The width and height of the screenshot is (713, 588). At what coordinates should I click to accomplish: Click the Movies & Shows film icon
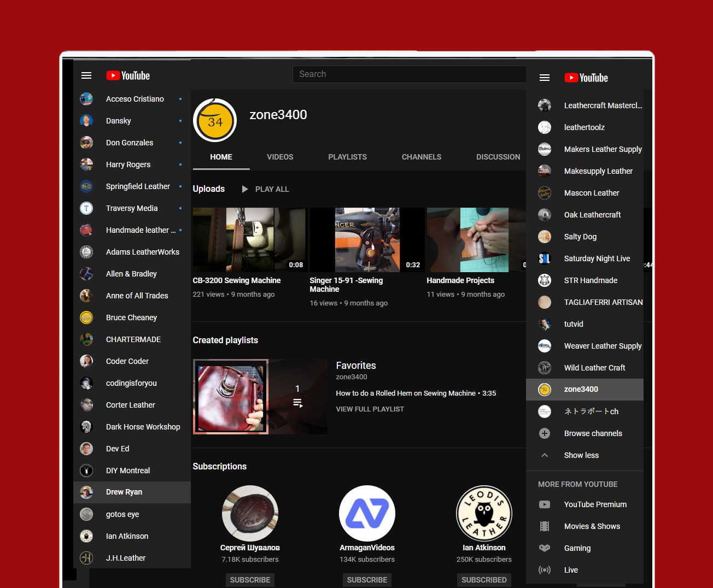click(x=545, y=526)
